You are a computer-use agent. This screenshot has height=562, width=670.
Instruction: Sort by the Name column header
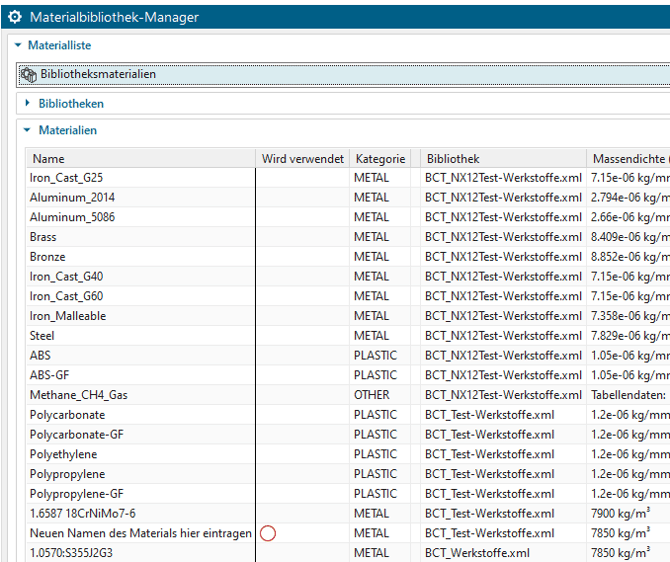coord(48,158)
